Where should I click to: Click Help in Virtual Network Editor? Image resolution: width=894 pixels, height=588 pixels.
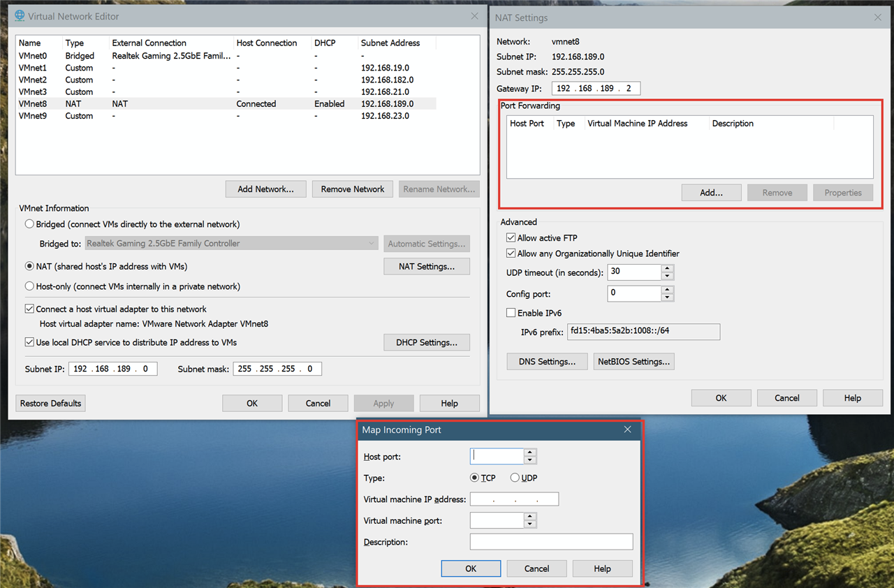[449, 403]
